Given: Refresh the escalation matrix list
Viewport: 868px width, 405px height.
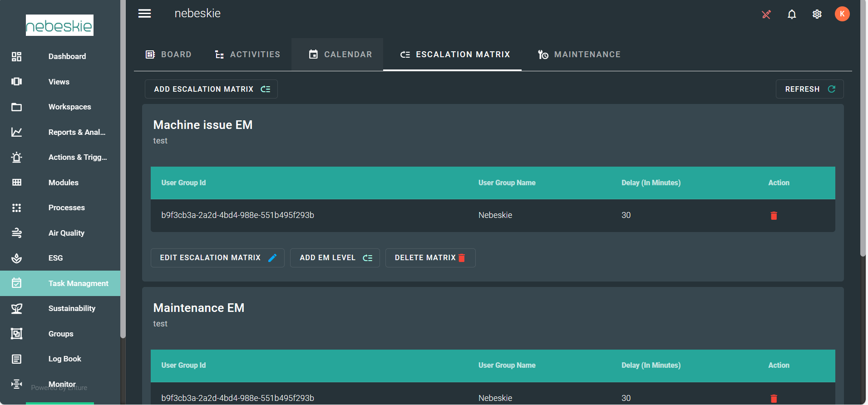Looking at the screenshot, I should pos(809,89).
